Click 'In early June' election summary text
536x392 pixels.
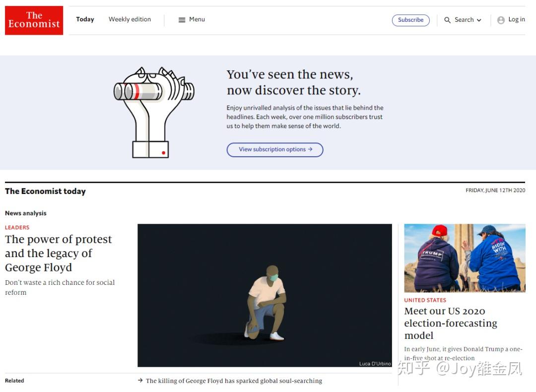[x=463, y=353]
